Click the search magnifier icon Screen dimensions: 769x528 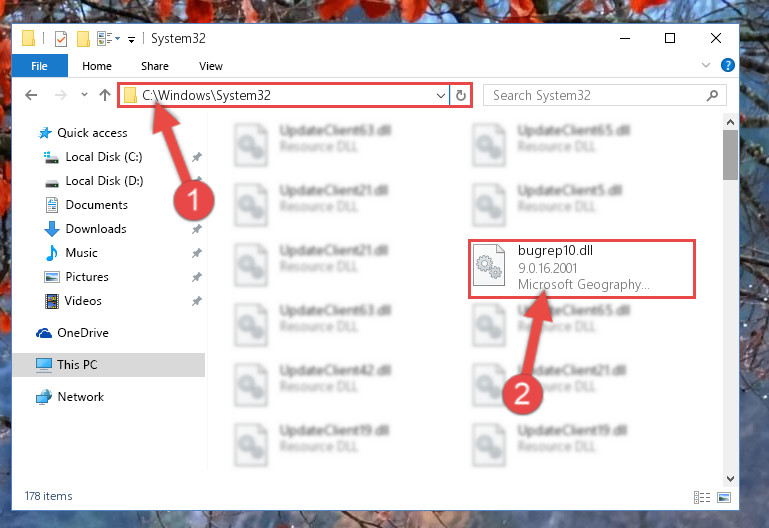[x=712, y=95]
